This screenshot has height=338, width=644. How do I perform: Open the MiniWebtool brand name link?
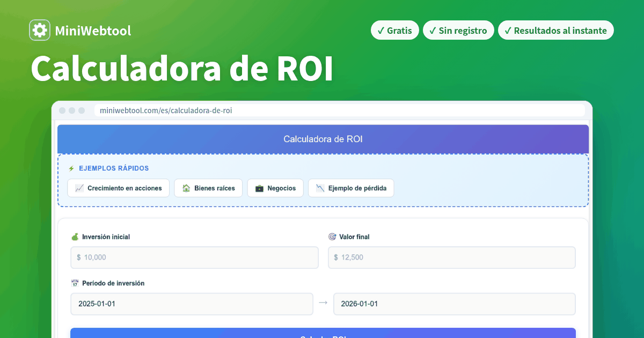93,31
